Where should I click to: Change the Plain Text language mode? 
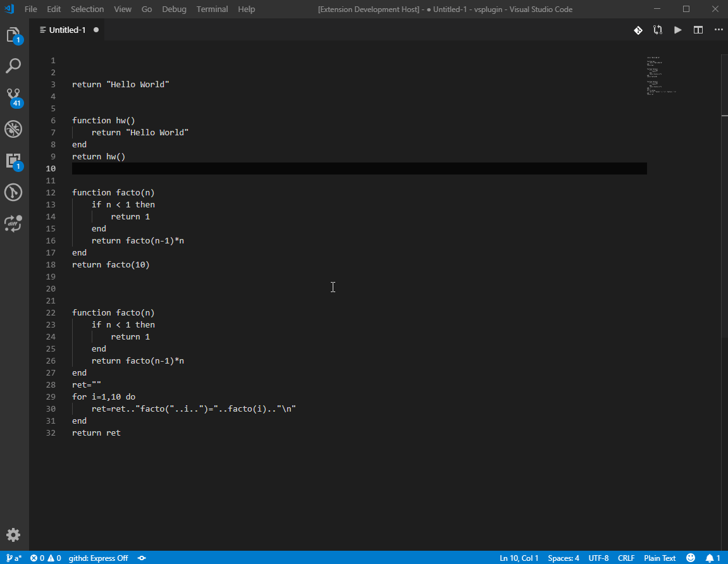coord(660,558)
